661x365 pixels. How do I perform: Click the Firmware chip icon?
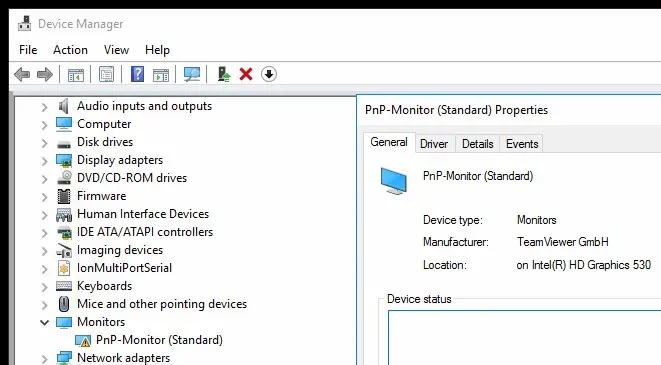point(64,196)
